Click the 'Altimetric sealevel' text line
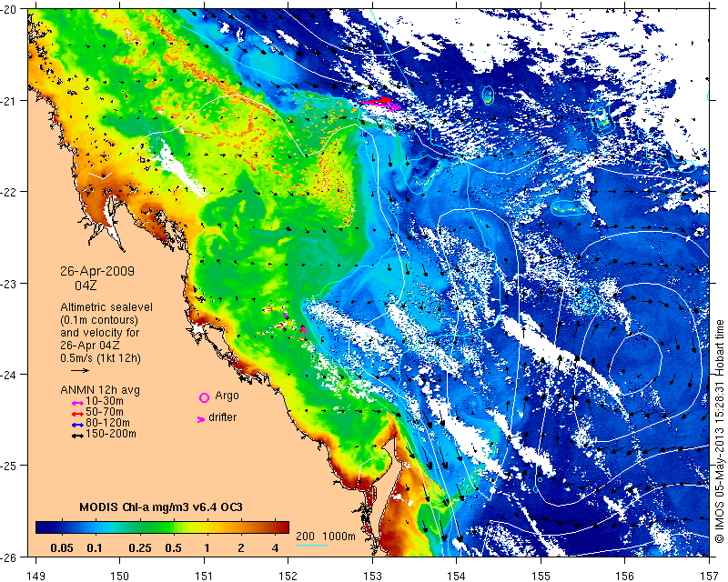The height and width of the screenshot is (582, 728). click(106, 307)
